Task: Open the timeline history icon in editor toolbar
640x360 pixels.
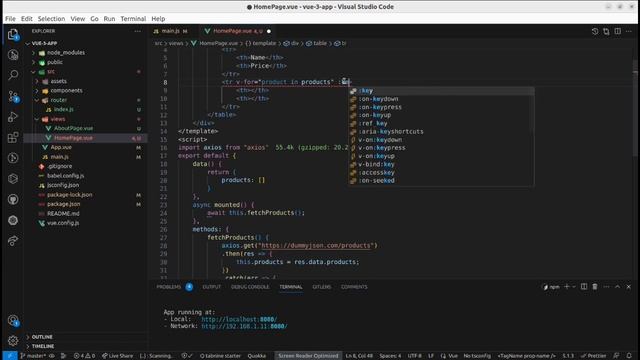Action: [595, 31]
